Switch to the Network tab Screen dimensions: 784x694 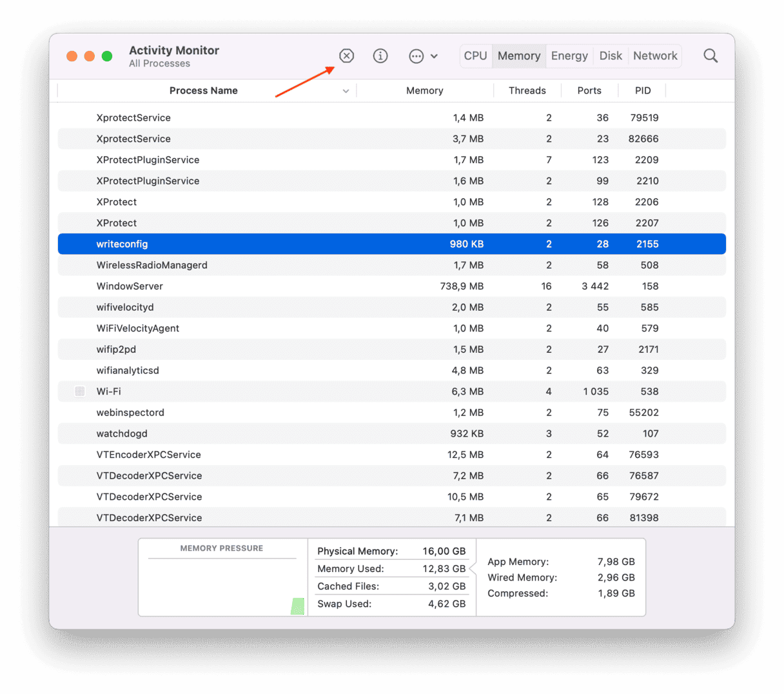tap(655, 56)
